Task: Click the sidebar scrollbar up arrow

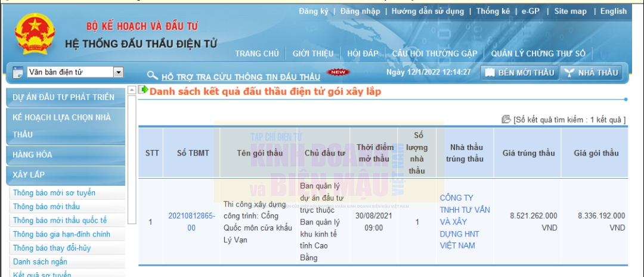Action: tap(132, 91)
